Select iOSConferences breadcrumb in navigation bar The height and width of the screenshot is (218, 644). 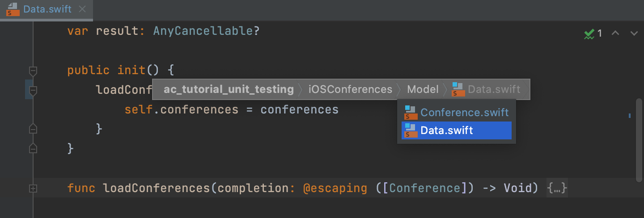pyautogui.click(x=350, y=89)
